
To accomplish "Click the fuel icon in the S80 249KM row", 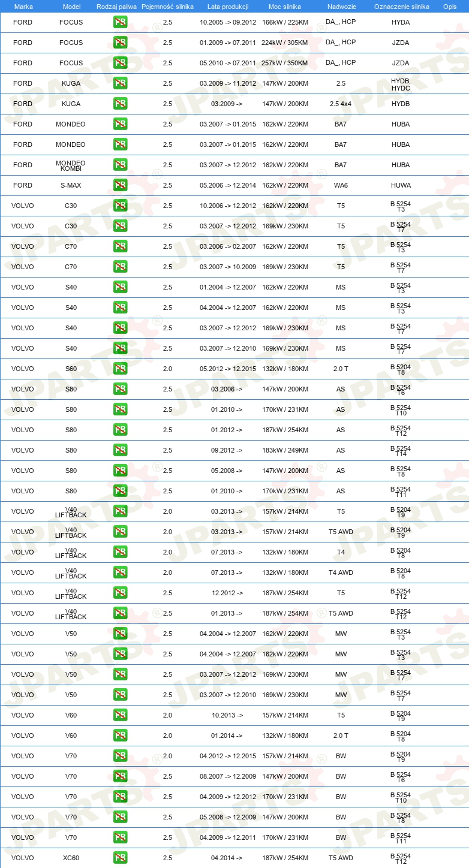I will [x=120, y=450].
